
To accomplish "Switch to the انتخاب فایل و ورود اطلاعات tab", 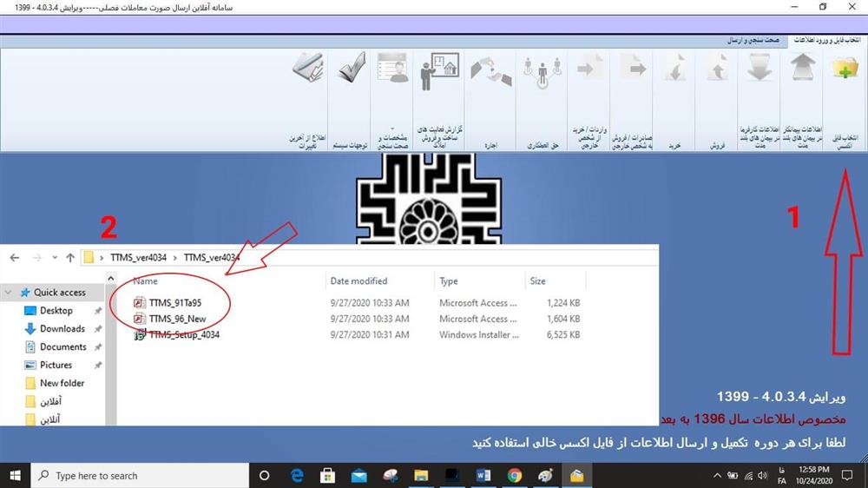I will tap(827, 41).
